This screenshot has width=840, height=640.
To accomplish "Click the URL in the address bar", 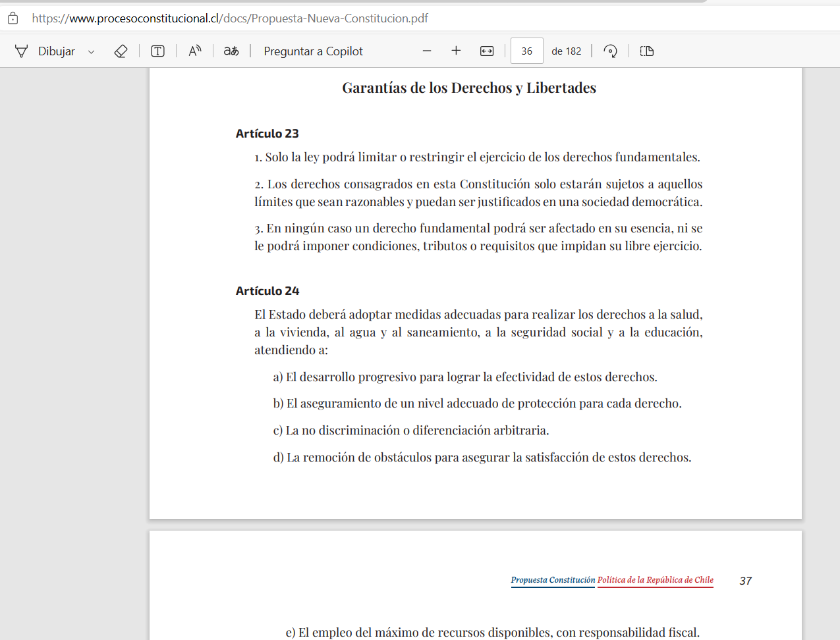I will (230, 18).
